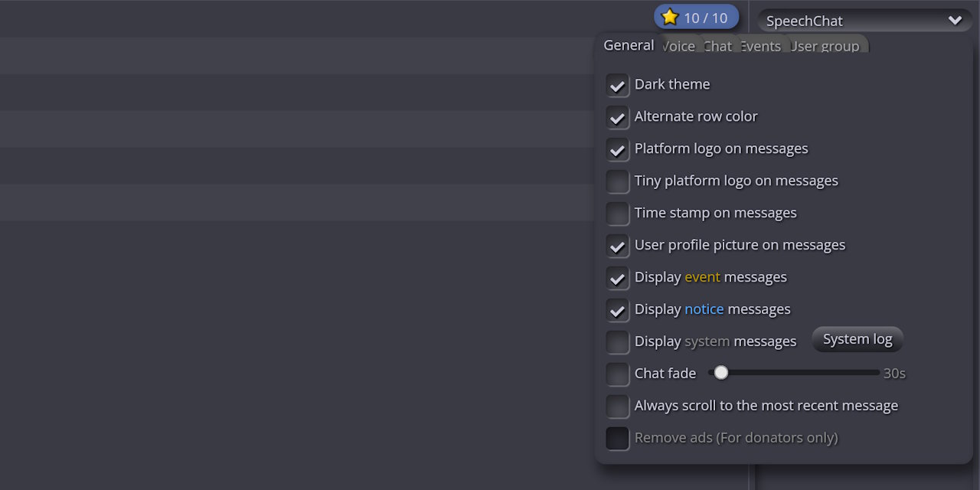Open the User group tab

click(x=827, y=46)
